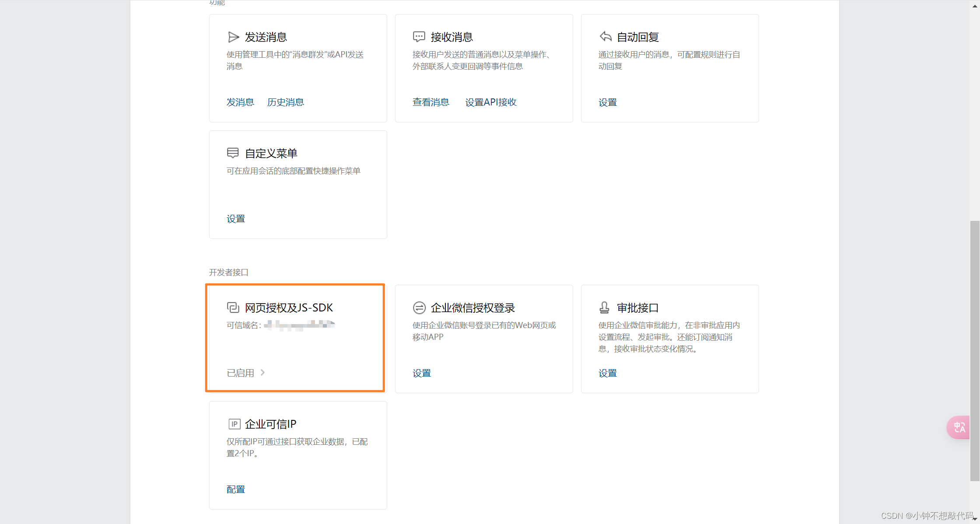Open 设置 under 企业微信授权登录
Viewport: 980px width, 524px height.
pyautogui.click(x=421, y=373)
